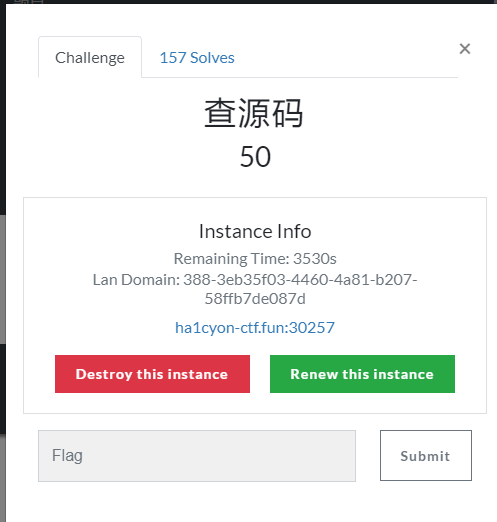Open the 157 Solves tab

pyautogui.click(x=197, y=58)
